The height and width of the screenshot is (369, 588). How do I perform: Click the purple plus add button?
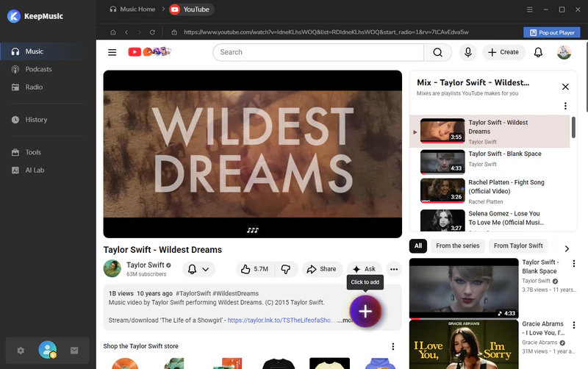pos(365,311)
